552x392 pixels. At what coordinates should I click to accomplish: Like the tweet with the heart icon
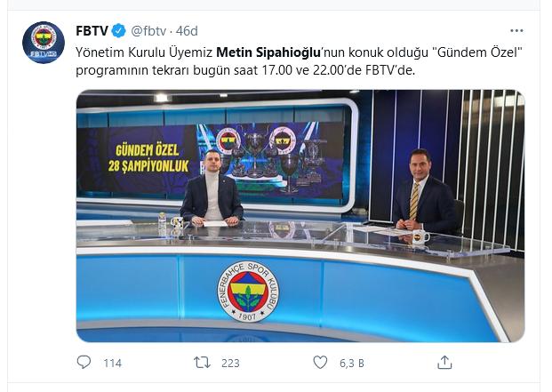click(320, 363)
